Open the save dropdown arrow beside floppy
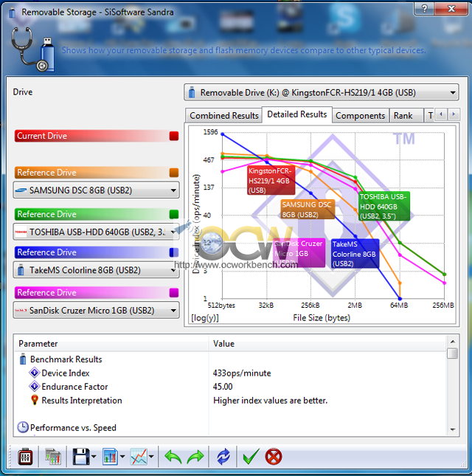 click(94, 457)
